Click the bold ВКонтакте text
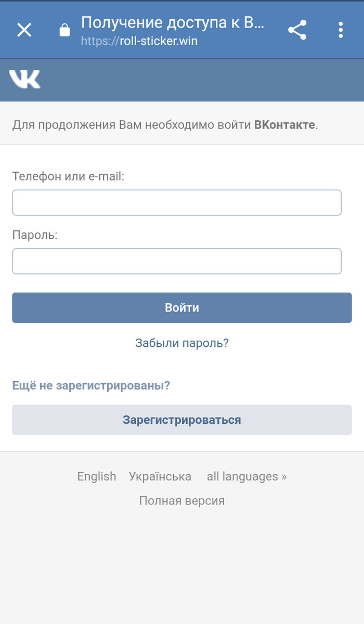 [284, 125]
